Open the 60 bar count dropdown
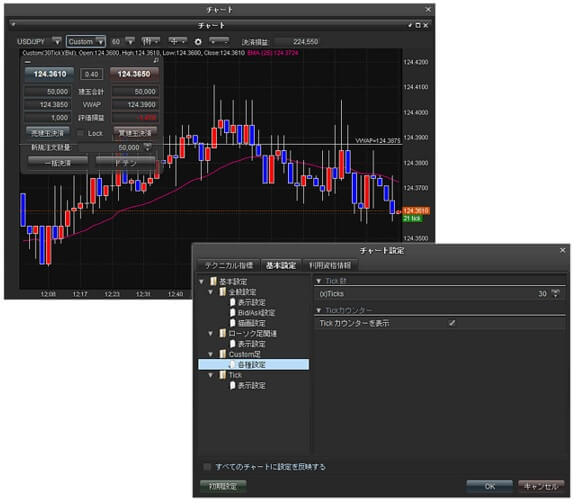Viewport: 576px width, 504px height. click(x=130, y=41)
